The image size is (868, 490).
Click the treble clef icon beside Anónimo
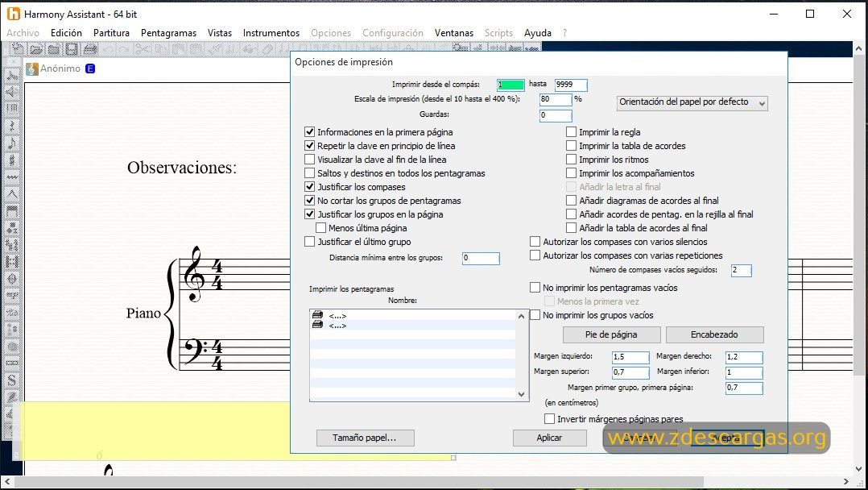tap(32, 69)
